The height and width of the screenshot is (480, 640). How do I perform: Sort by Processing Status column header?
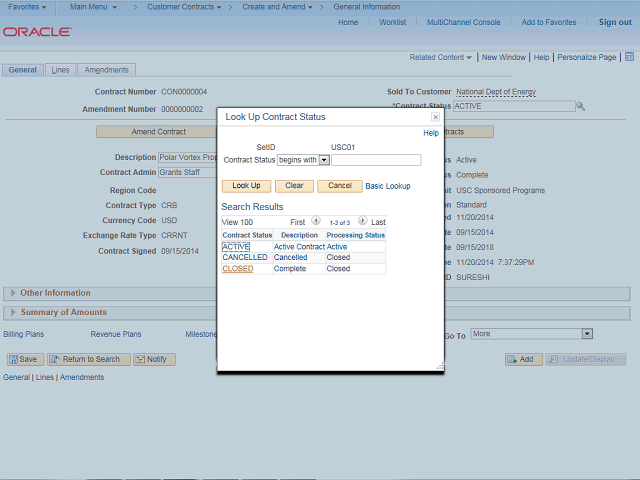coord(356,236)
